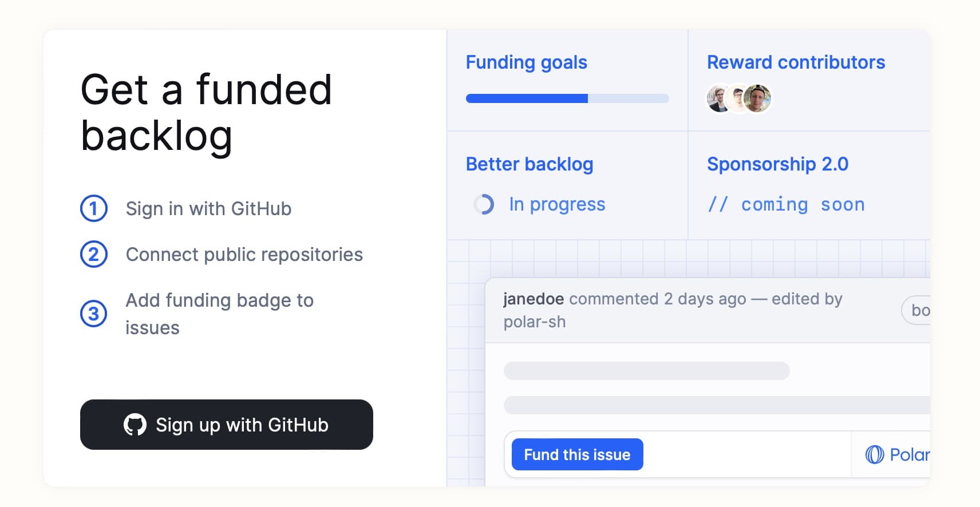
Task: Select the third contributor avatar with cap
Action: click(757, 98)
